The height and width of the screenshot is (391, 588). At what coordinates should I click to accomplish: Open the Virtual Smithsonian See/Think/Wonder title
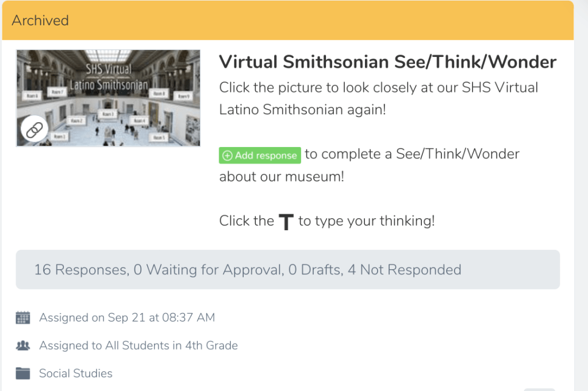pyautogui.click(x=388, y=62)
